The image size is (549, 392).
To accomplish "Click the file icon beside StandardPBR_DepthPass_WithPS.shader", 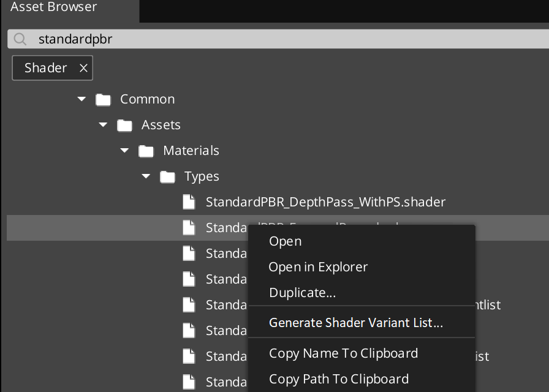I will point(189,202).
